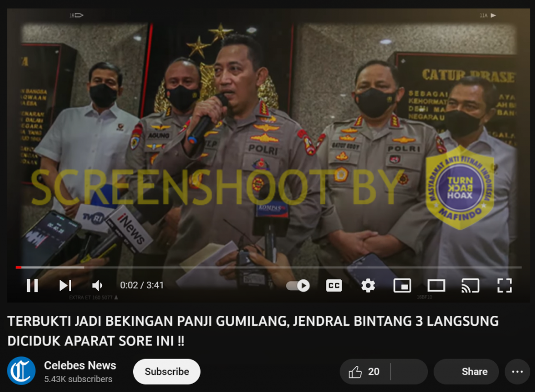Subscribe to Celebes News
This screenshot has height=392, width=535.
tap(167, 372)
